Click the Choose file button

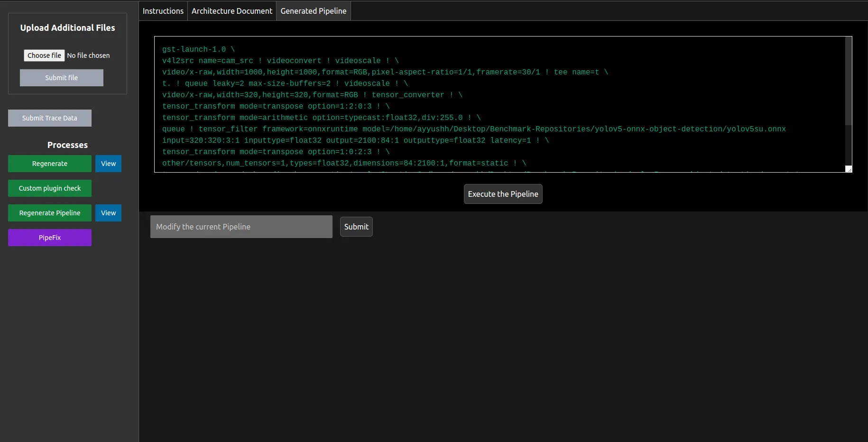pos(44,55)
